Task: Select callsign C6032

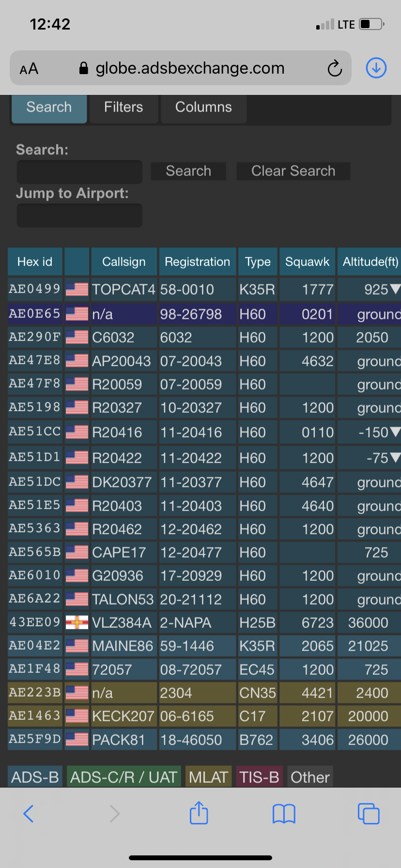Action: click(113, 337)
